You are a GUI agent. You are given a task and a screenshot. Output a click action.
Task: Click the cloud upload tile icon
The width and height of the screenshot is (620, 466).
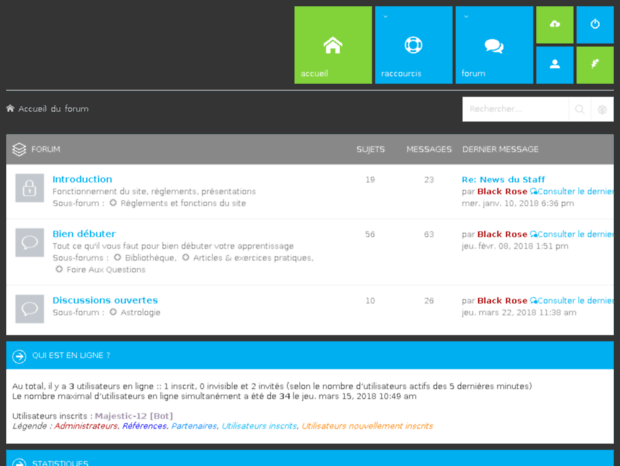coord(554,24)
